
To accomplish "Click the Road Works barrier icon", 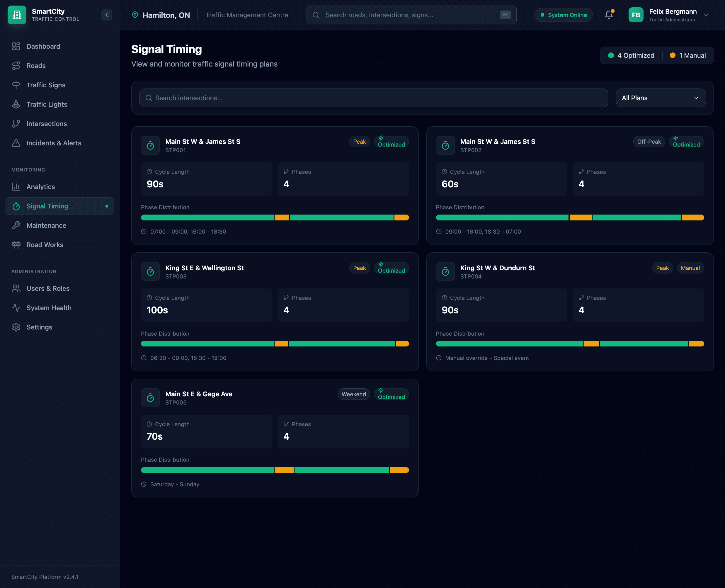I will tap(16, 244).
